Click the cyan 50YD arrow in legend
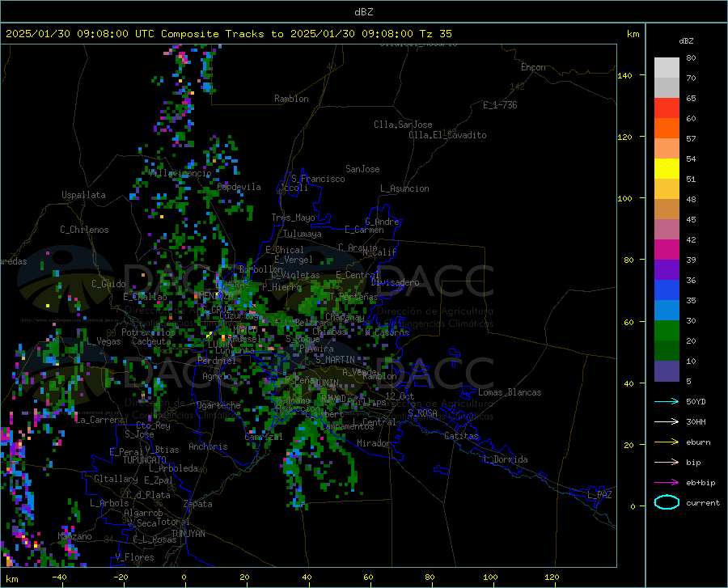Viewport: 728px width, 588px height. pos(667,401)
